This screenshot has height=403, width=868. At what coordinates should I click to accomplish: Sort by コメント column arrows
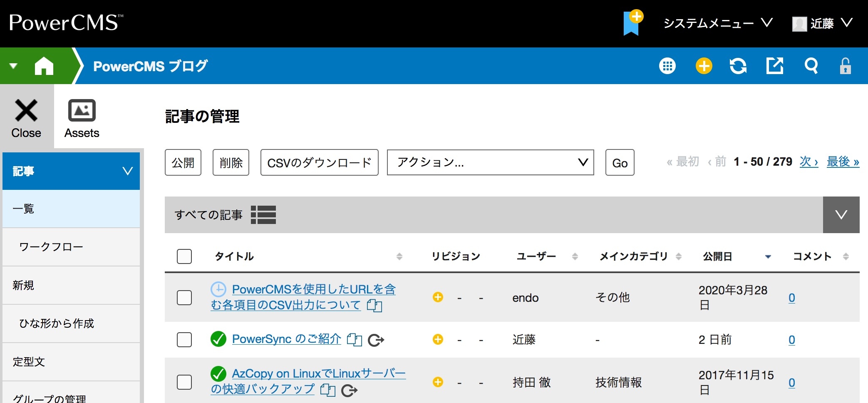pos(846,256)
